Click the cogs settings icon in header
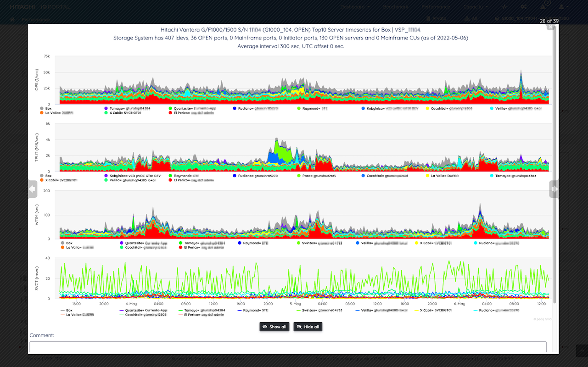 [524, 7]
